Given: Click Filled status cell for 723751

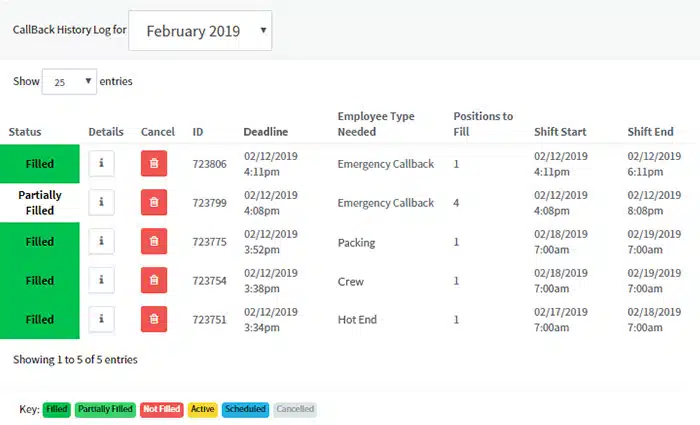Looking at the screenshot, I should click(40, 319).
